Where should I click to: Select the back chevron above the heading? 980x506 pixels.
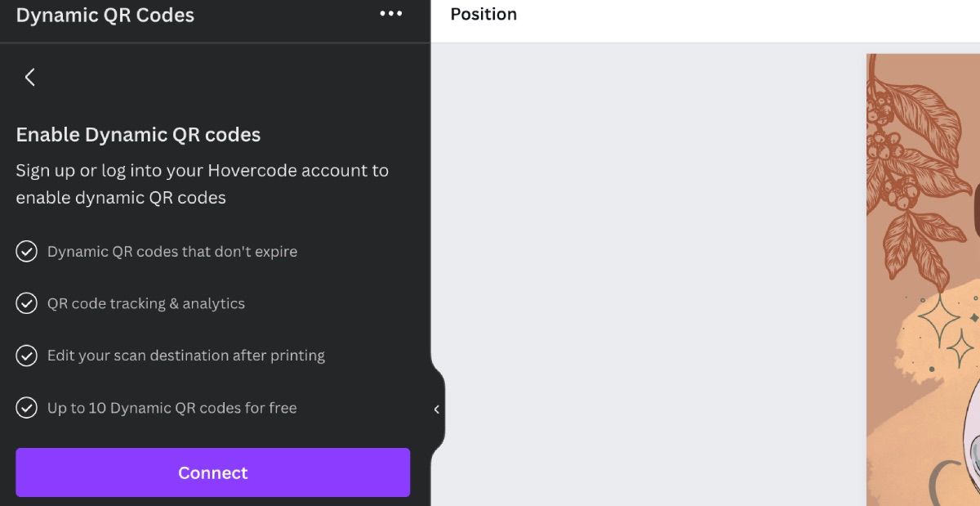coord(29,77)
